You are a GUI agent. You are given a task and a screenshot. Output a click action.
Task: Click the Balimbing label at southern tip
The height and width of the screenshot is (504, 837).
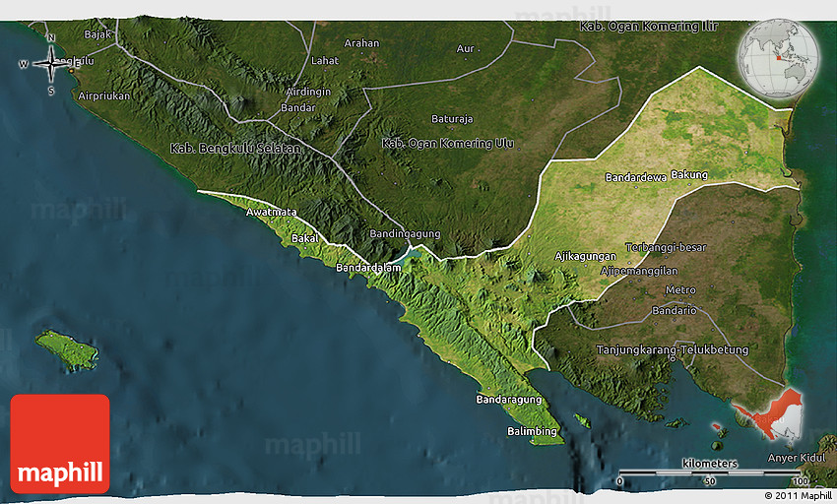[532, 432]
